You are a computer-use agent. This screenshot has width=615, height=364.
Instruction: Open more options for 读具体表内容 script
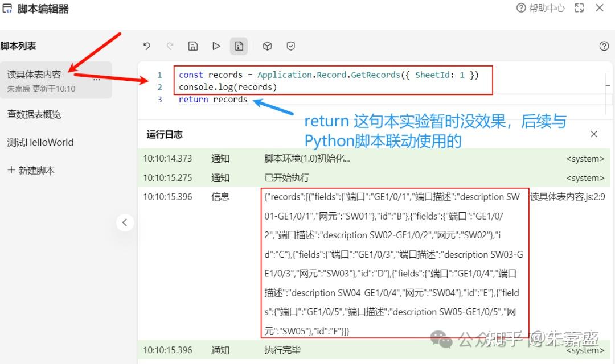(96, 80)
